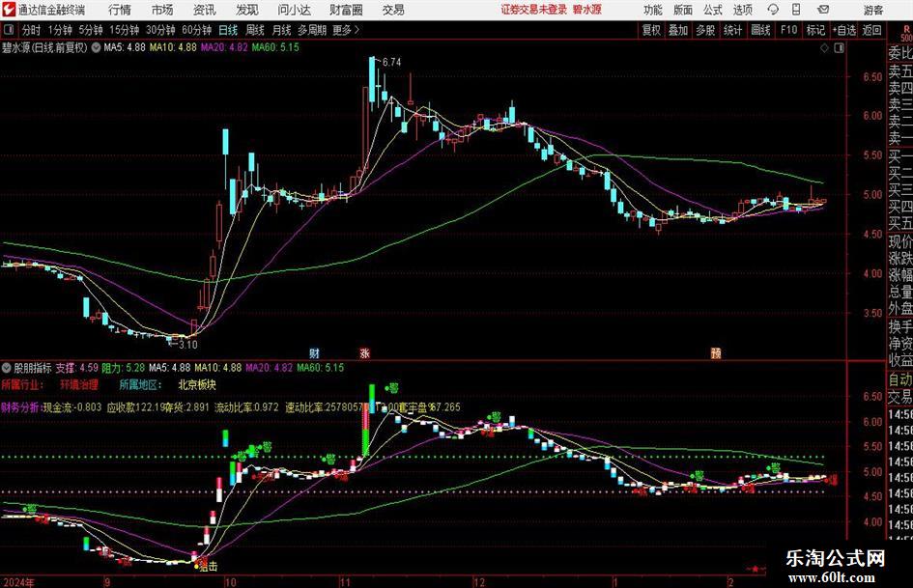Click the MA20: 4.82 label in main chart

coord(224,47)
